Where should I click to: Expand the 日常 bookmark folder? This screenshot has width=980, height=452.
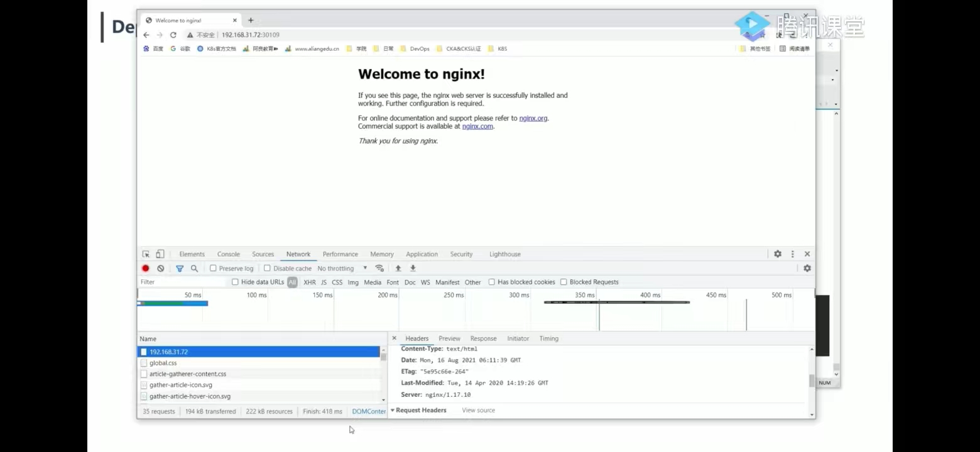pyautogui.click(x=384, y=48)
